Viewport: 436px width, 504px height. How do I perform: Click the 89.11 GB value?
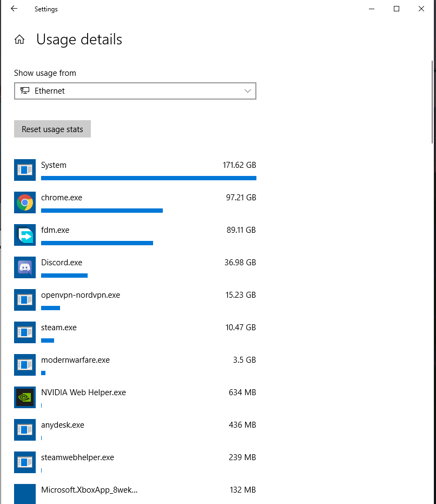click(x=241, y=230)
